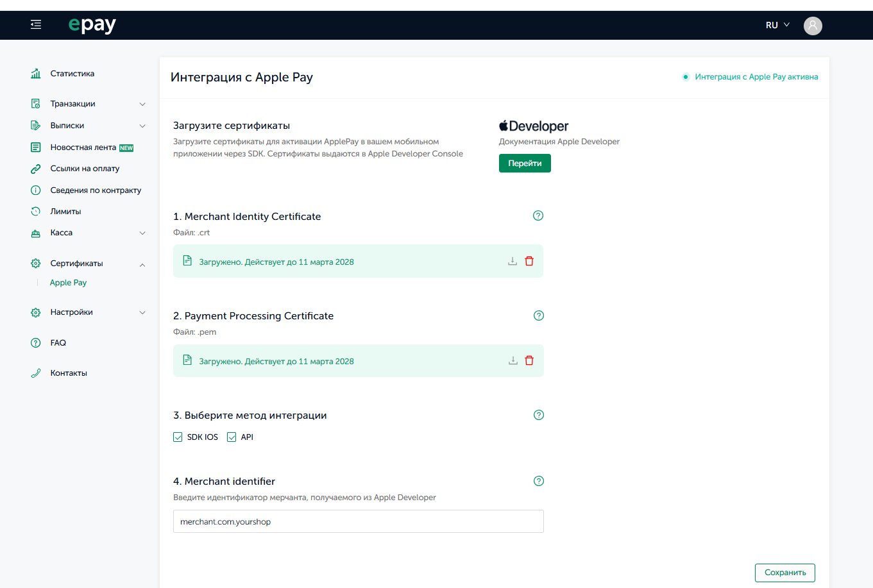Click the Интеграция с Apple Pay heading
The height and width of the screenshot is (588, 873).
click(x=242, y=78)
